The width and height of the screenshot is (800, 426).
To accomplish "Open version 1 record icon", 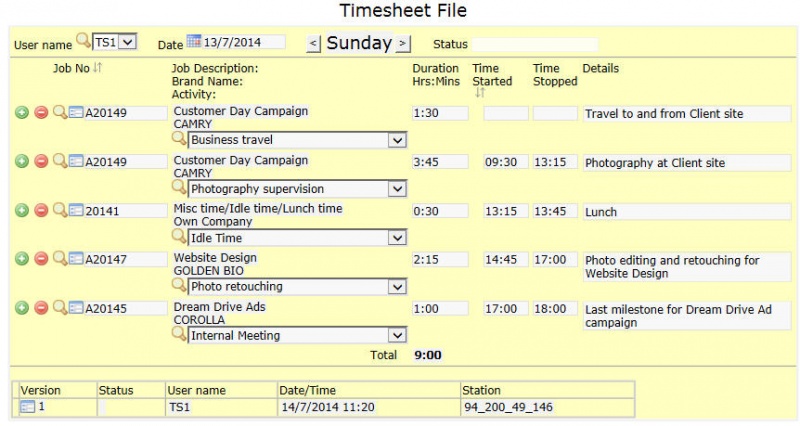I will click(x=27, y=407).
